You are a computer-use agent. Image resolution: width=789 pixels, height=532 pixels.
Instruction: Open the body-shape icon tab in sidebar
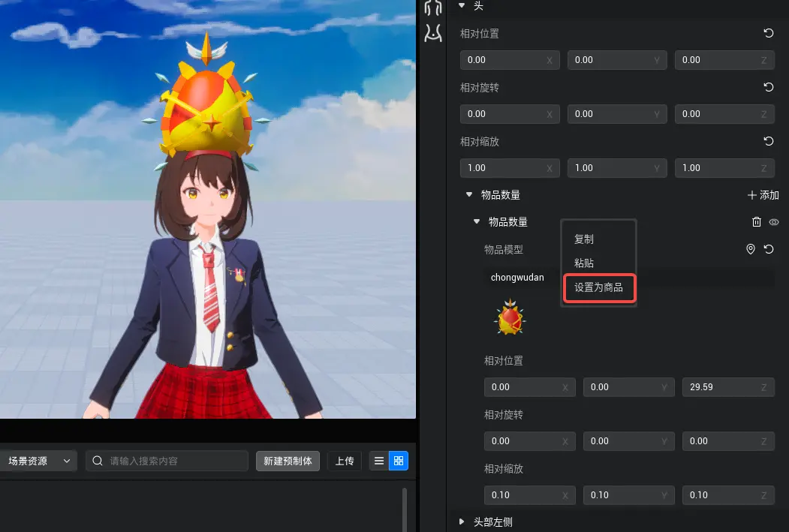point(432,33)
